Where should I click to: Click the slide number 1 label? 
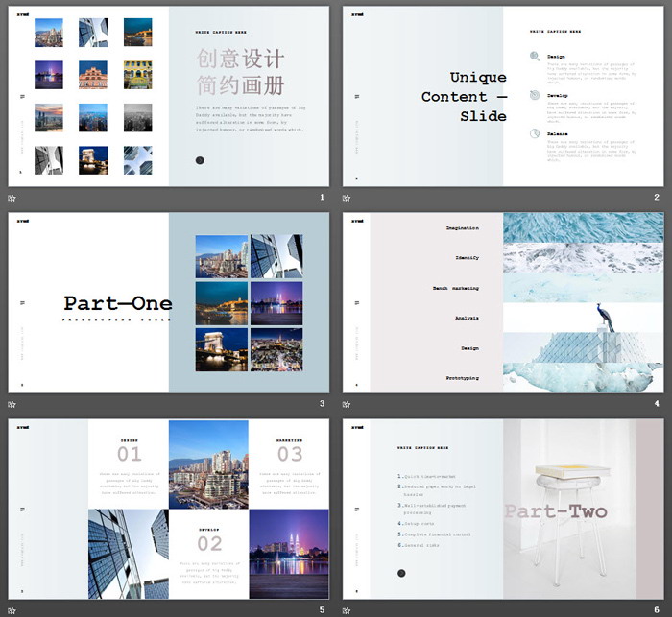point(322,197)
